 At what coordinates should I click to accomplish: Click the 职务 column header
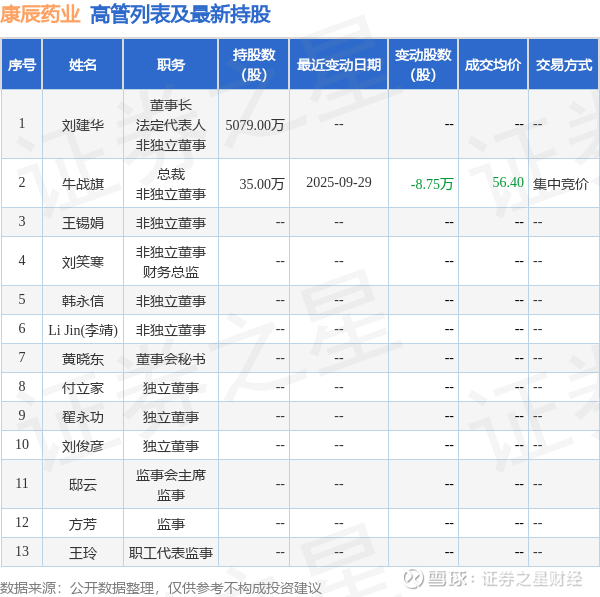coord(171,65)
